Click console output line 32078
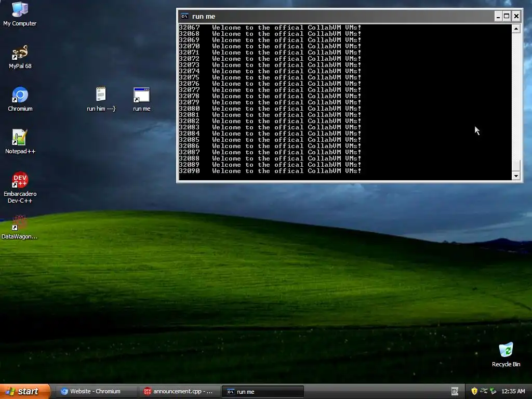 (270, 96)
